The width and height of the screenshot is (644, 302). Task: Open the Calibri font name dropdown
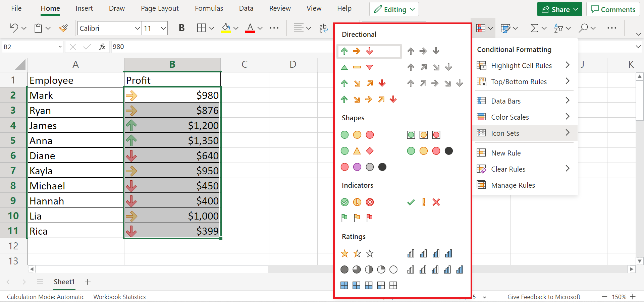tap(137, 28)
